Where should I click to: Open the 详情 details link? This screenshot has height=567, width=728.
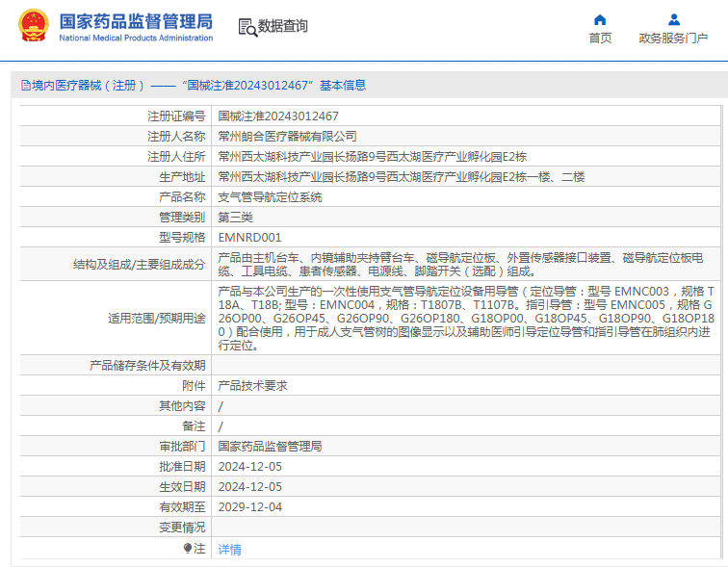point(230,550)
